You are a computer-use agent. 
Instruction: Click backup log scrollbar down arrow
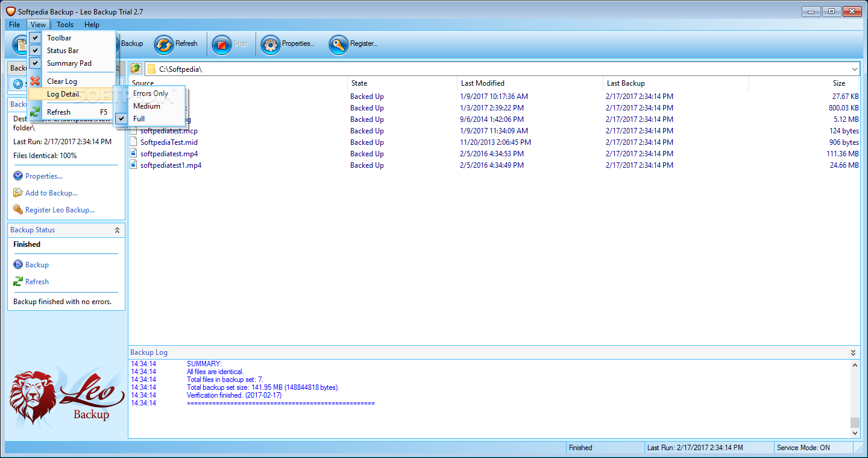855,433
